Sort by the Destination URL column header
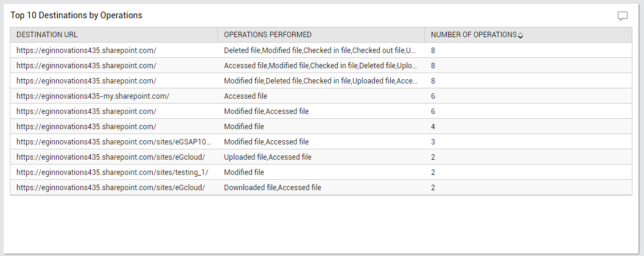The width and height of the screenshot is (644, 256). tap(47, 35)
